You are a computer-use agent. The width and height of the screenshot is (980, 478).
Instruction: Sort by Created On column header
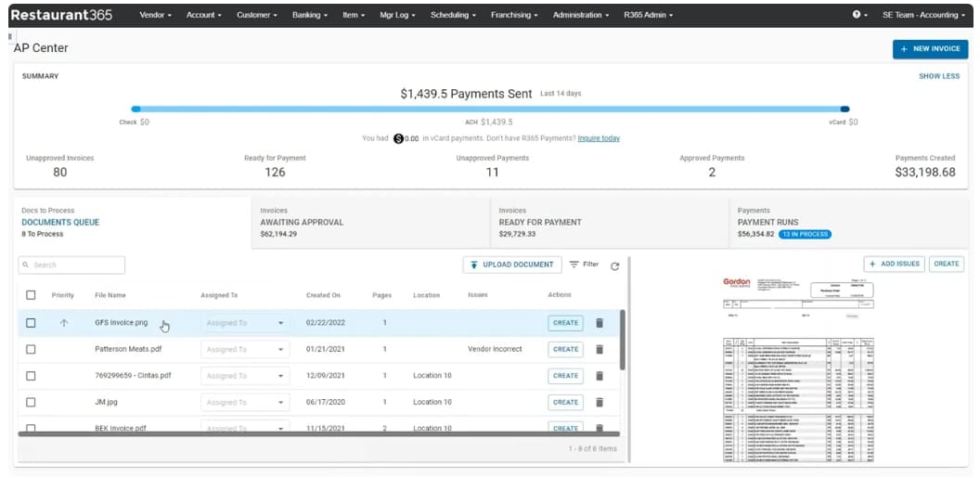coord(323,295)
